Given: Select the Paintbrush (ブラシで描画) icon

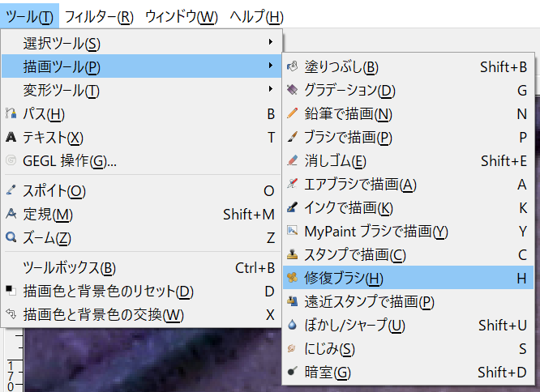Looking at the screenshot, I should coord(293,137).
